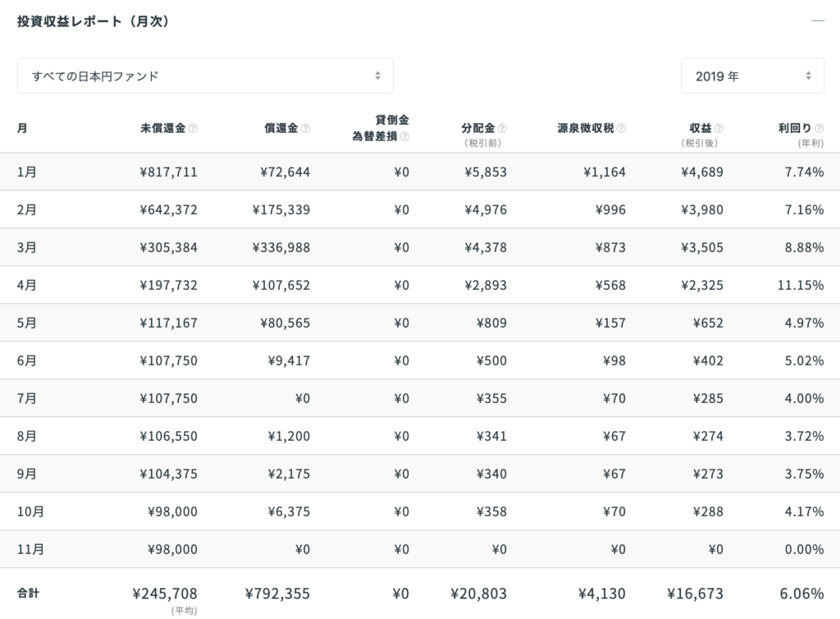Viewport: 840px width, 619px height.
Task: Click the year selector up-down arrows
Action: (x=808, y=76)
